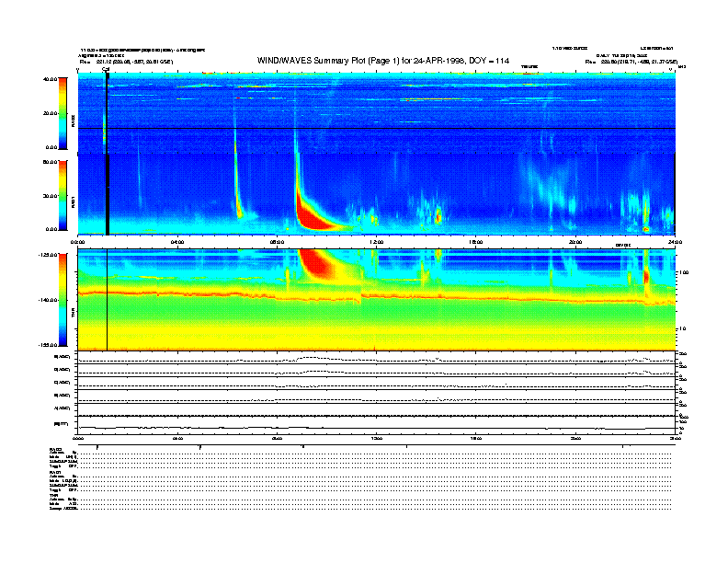Select the RAD1 spectrogram color scale bar

(x=63, y=196)
